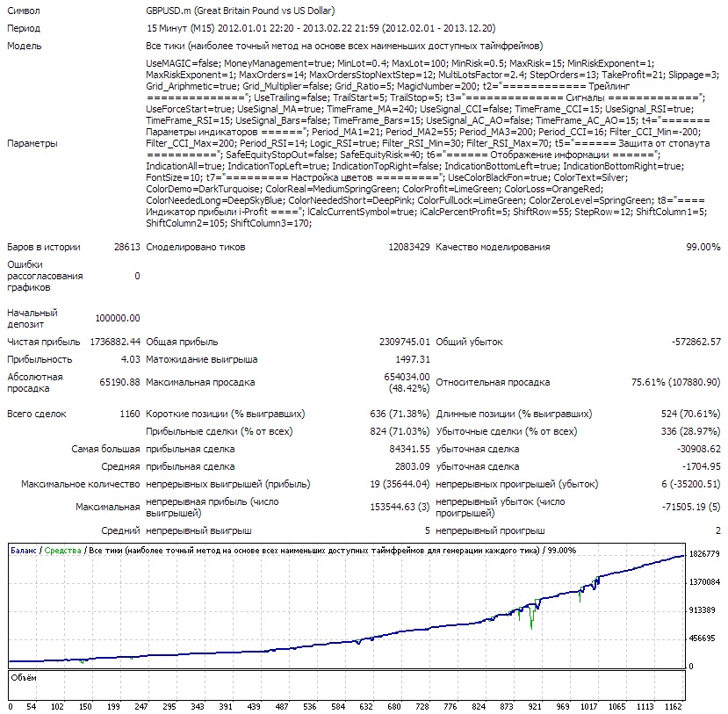Select profit factor value '4.03'
Screen dimensions: 728x714
pyautogui.click(x=131, y=359)
